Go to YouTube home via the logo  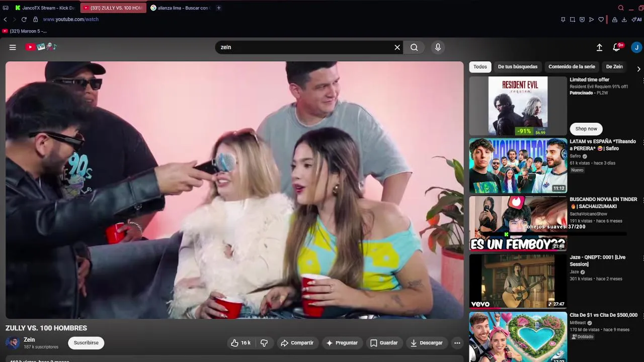coord(41,47)
